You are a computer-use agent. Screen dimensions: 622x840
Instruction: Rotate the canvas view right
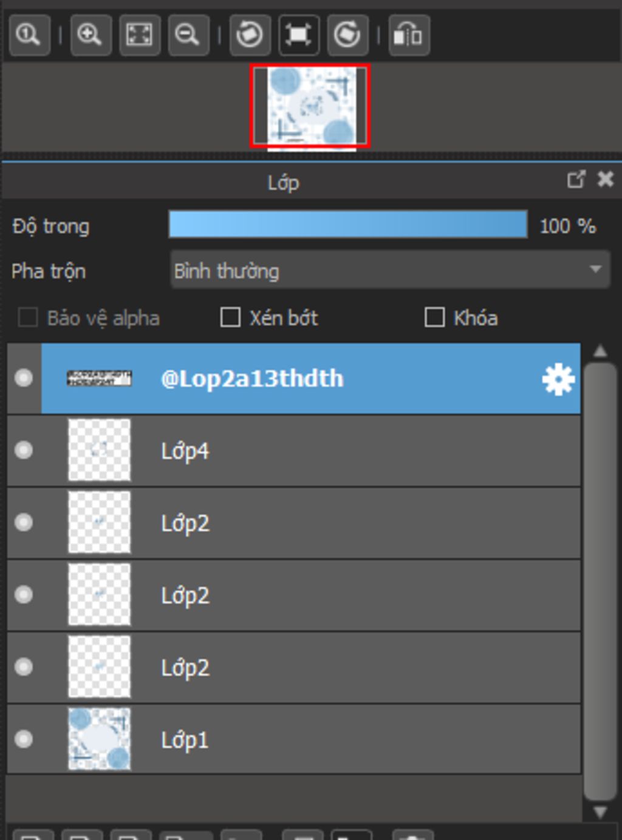pyautogui.click(x=347, y=35)
